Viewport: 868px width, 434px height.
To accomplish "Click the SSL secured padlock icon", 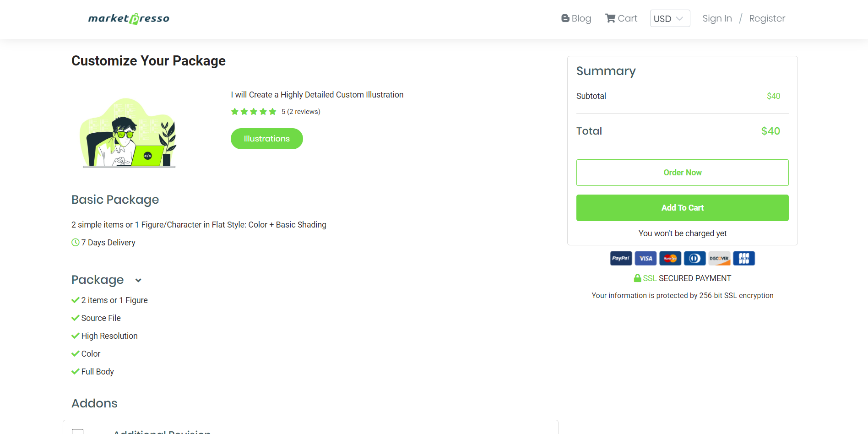I will pyautogui.click(x=637, y=278).
